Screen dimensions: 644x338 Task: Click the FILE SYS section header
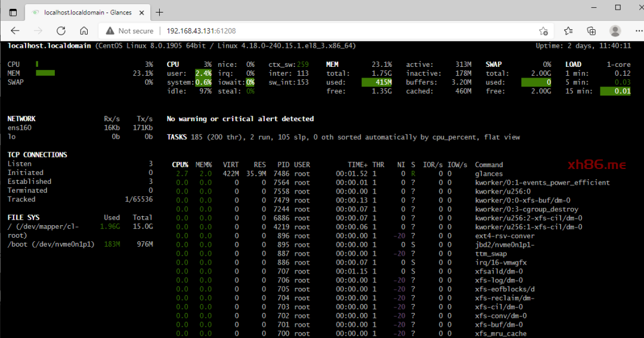click(x=24, y=217)
